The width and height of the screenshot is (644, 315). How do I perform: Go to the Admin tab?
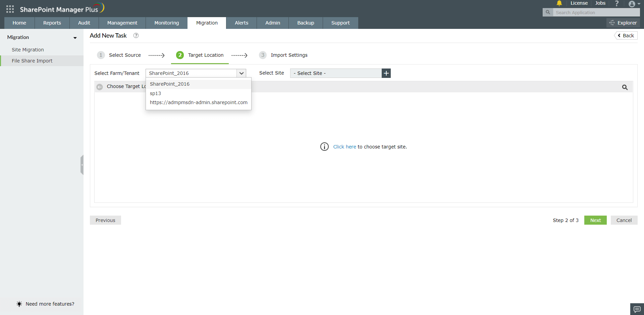coord(273,23)
